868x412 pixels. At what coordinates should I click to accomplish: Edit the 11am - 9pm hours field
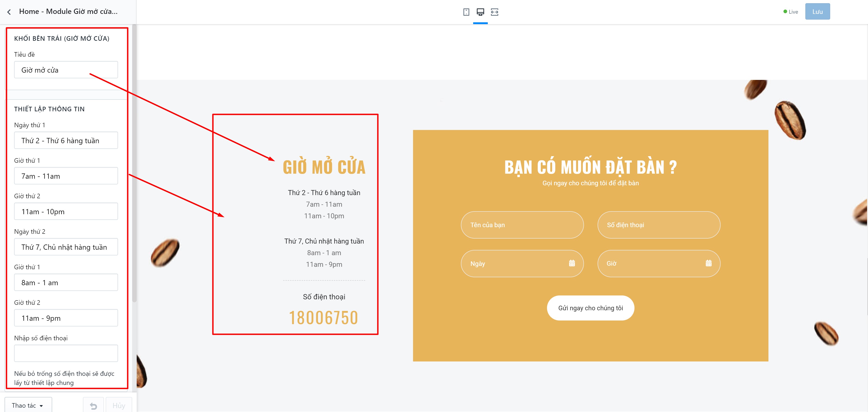click(x=66, y=318)
